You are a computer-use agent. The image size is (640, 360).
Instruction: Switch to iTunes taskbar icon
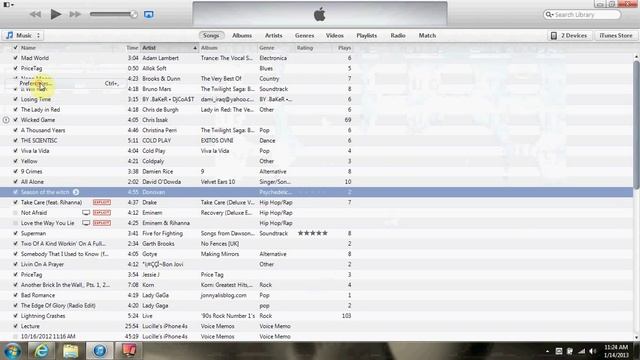pyautogui.click(x=100, y=351)
